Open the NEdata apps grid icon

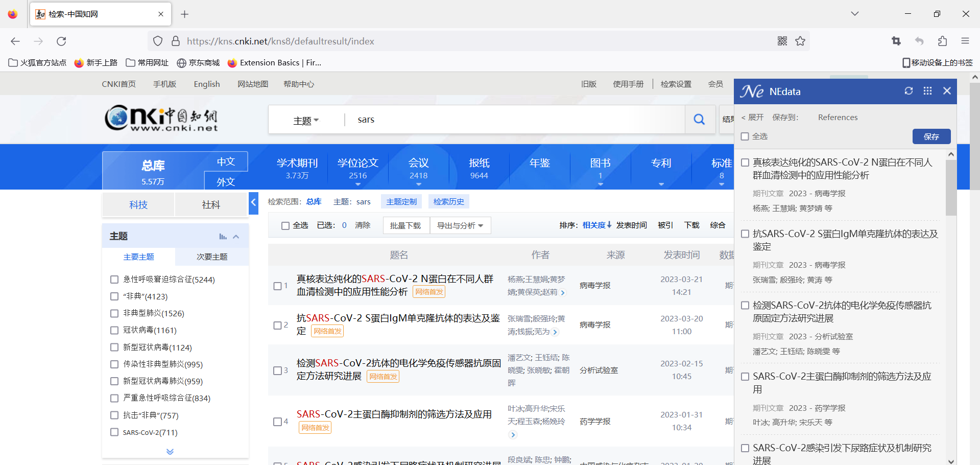coord(927,91)
